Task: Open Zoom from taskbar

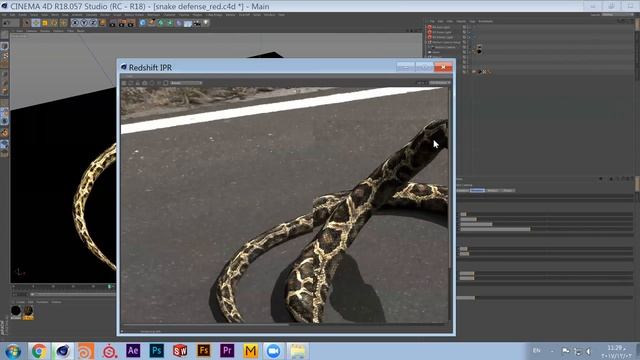Action: click(x=274, y=351)
